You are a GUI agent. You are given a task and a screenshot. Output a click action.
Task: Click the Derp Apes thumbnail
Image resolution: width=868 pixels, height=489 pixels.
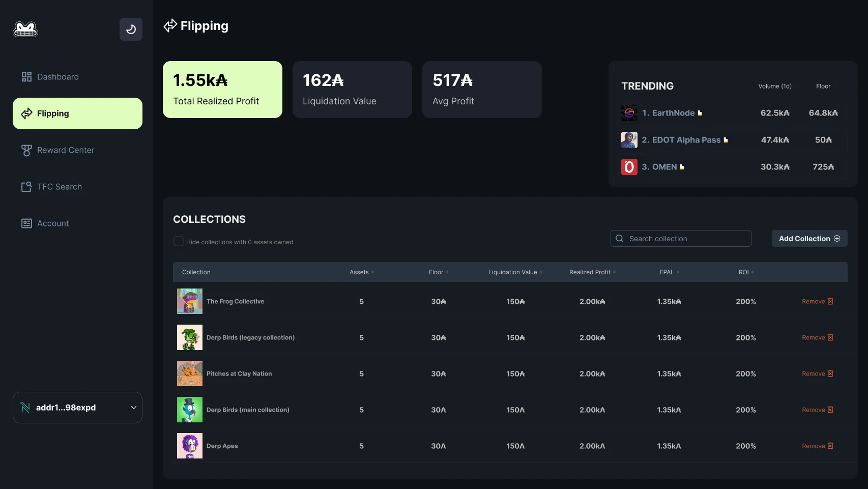(x=190, y=446)
